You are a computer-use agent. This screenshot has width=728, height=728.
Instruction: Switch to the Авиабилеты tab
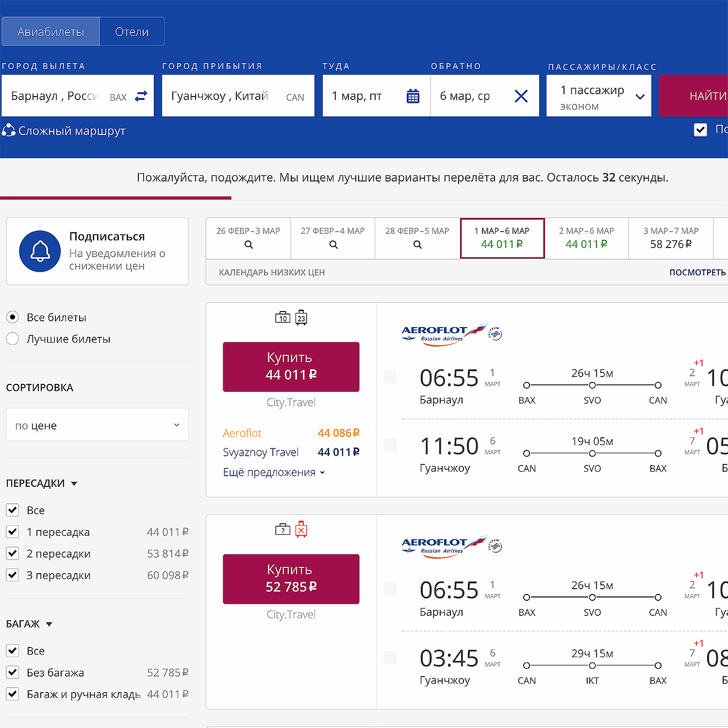50,32
